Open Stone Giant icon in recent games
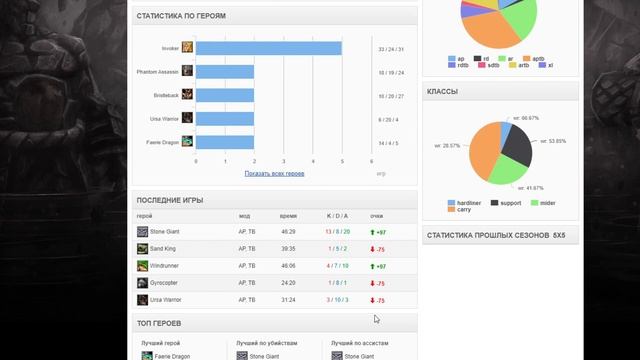 [142, 232]
